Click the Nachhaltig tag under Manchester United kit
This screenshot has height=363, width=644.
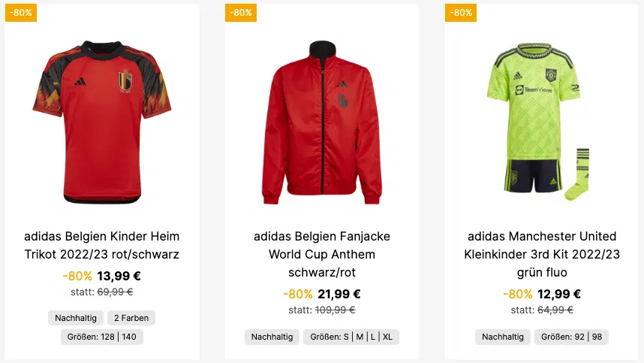click(x=503, y=337)
